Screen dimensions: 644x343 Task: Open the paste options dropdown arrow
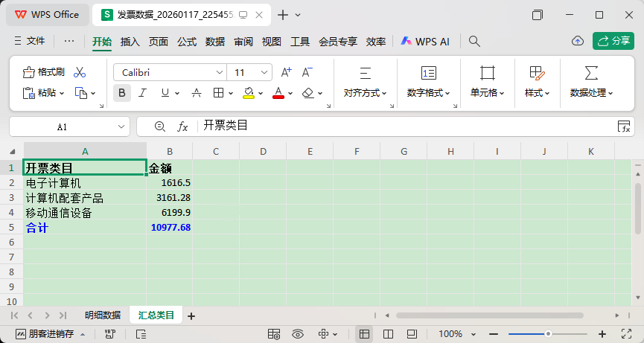click(x=62, y=94)
